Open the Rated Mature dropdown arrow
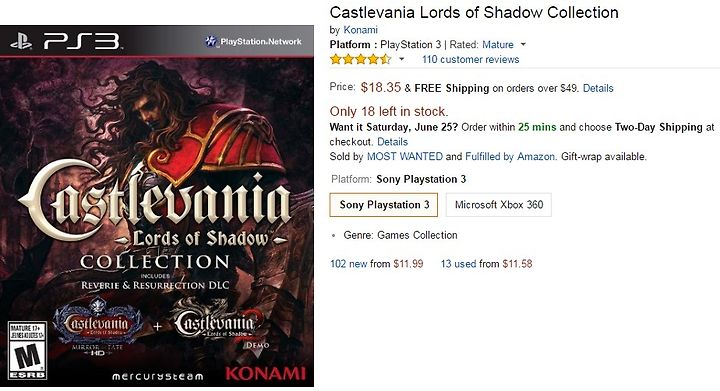The width and height of the screenshot is (720, 391). [523, 45]
